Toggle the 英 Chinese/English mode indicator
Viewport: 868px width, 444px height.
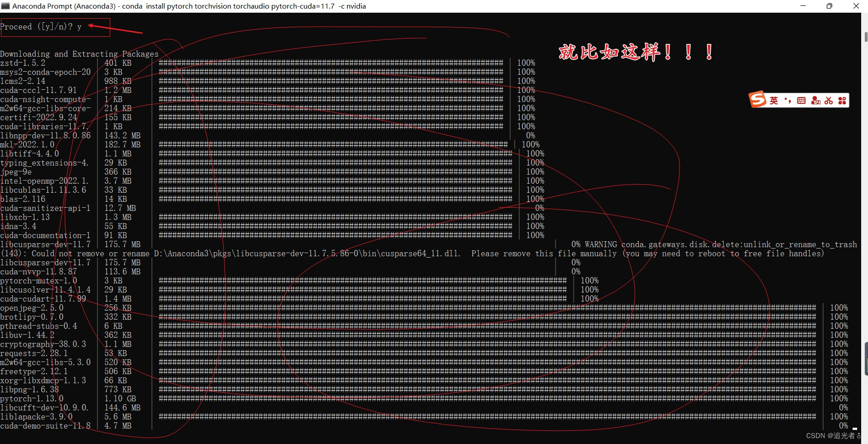coord(774,101)
